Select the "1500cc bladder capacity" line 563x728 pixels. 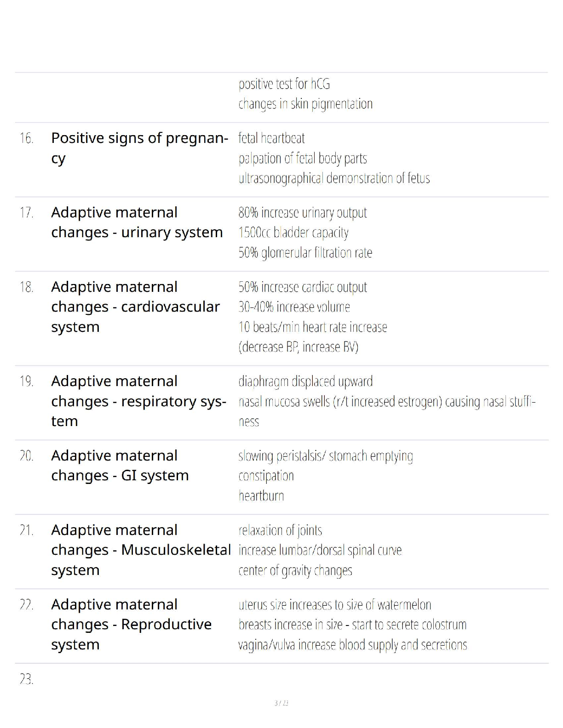tap(293, 233)
